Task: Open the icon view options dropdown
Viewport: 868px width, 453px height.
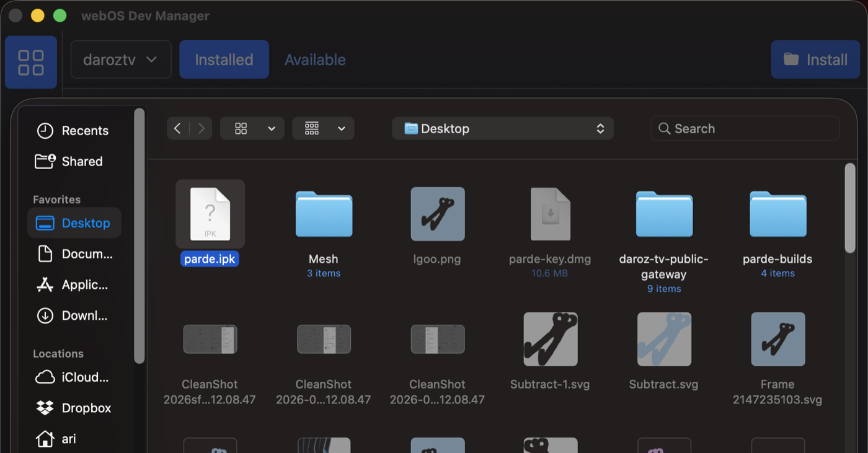Action: point(252,128)
